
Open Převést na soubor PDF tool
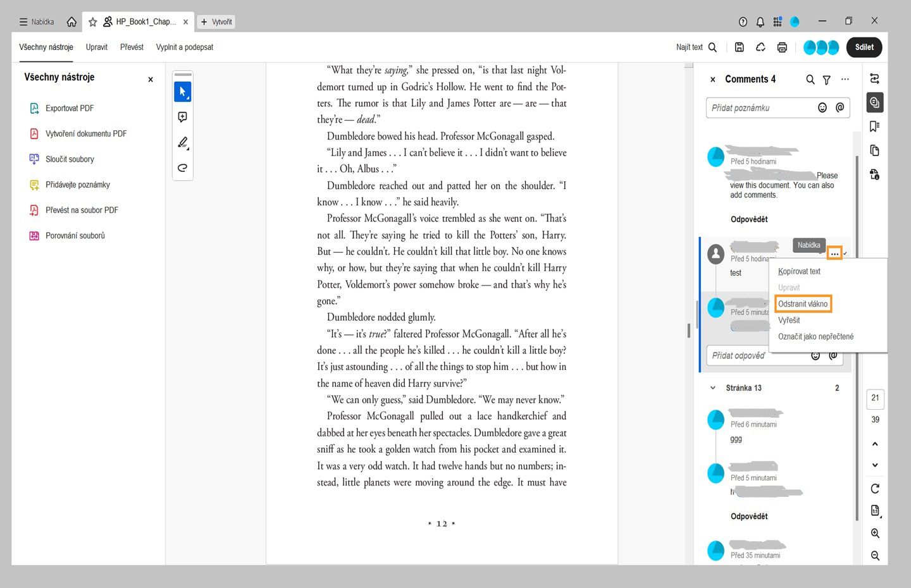coord(74,210)
